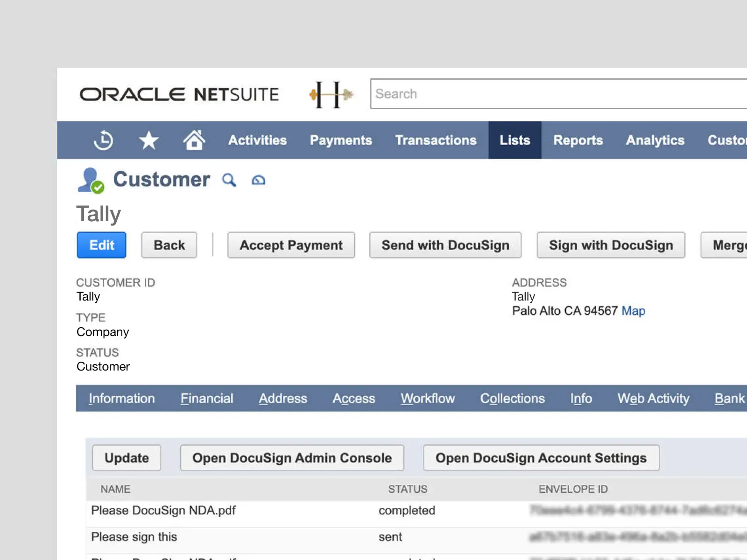The width and height of the screenshot is (747, 560).
Task: Click the blue Edit button
Action: click(x=102, y=245)
